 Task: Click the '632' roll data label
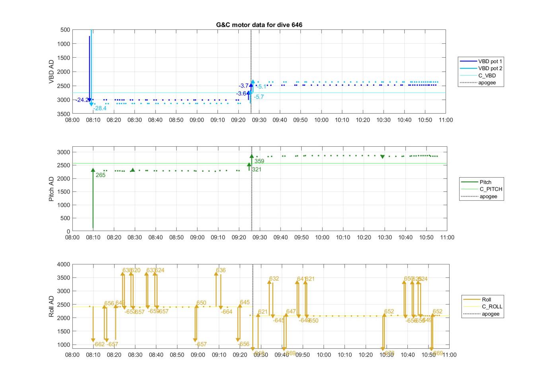pos(274,279)
